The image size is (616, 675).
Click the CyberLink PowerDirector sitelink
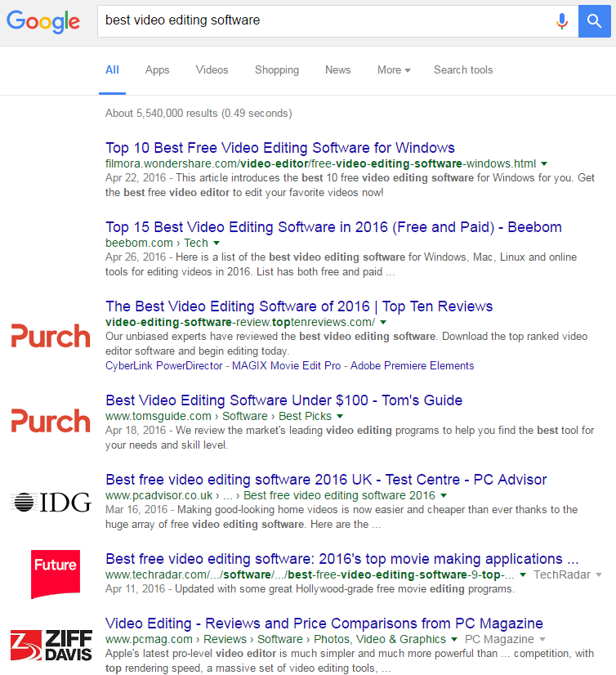click(163, 365)
